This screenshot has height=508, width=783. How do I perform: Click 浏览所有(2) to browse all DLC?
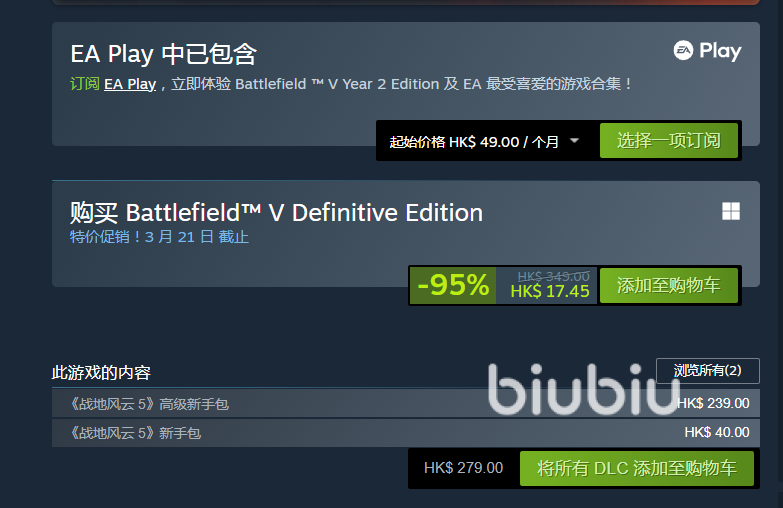(x=708, y=371)
